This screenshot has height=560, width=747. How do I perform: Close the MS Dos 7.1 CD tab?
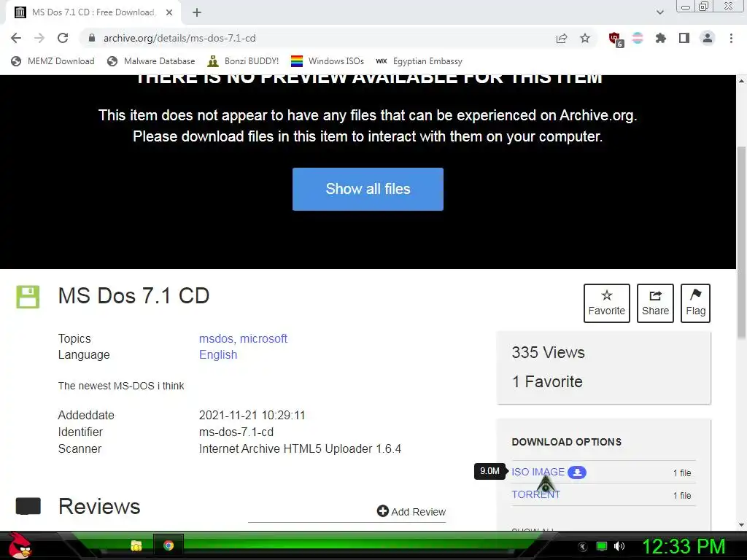point(169,12)
